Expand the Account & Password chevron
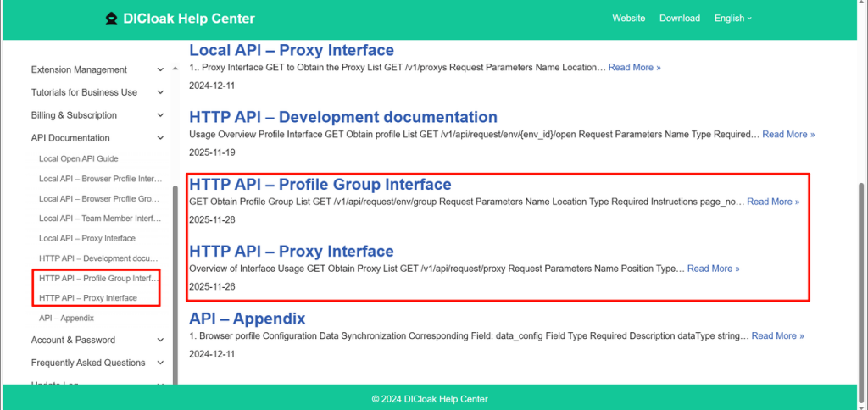The width and height of the screenshot is (868, 410). tap(161, 341)
